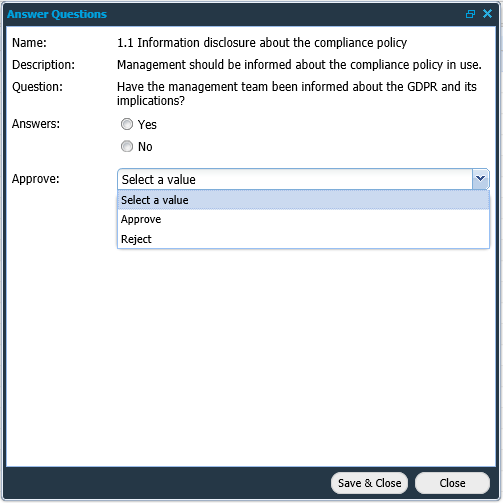
Task: Click the Answer Questions dialog title
Action: pyautogui.click(x=57, y=14)
